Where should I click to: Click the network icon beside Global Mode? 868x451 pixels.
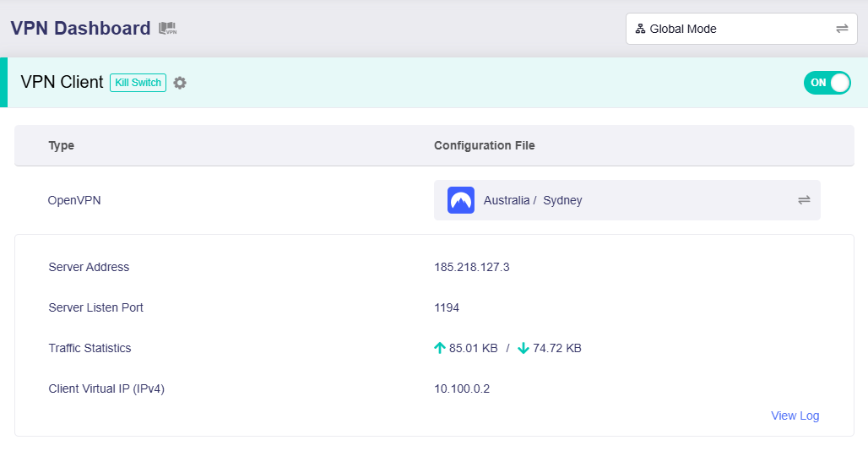pos(640,29)
